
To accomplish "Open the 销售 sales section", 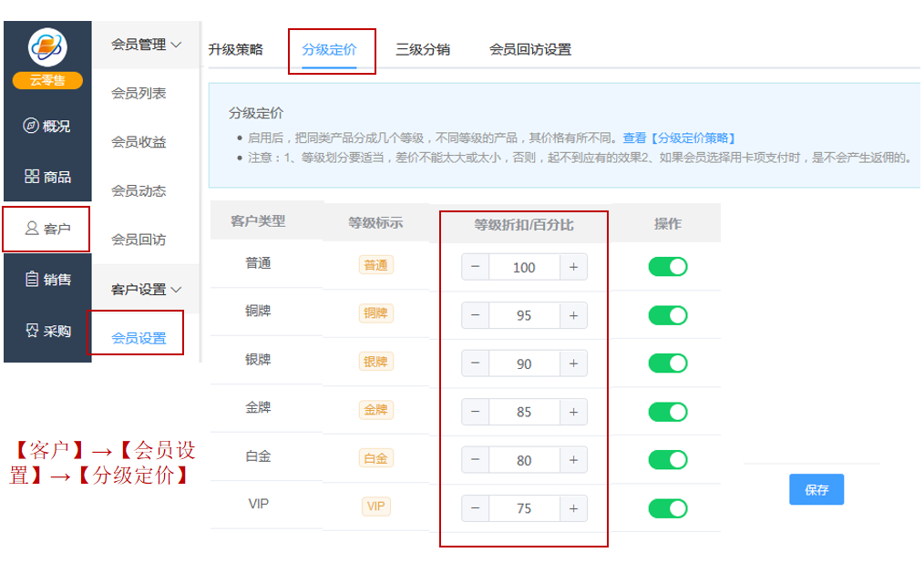I will pyautogui.click(x=47, y=279).
